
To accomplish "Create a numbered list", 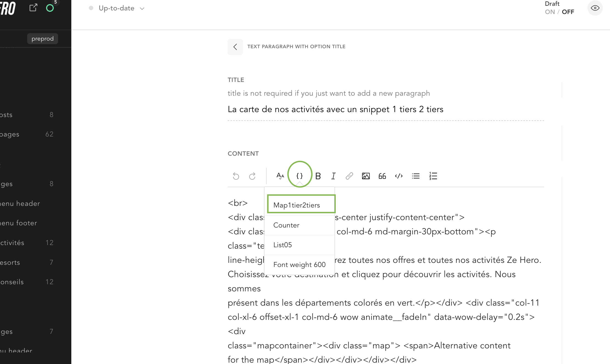I will pyautogui.click(x=433, y=176).
